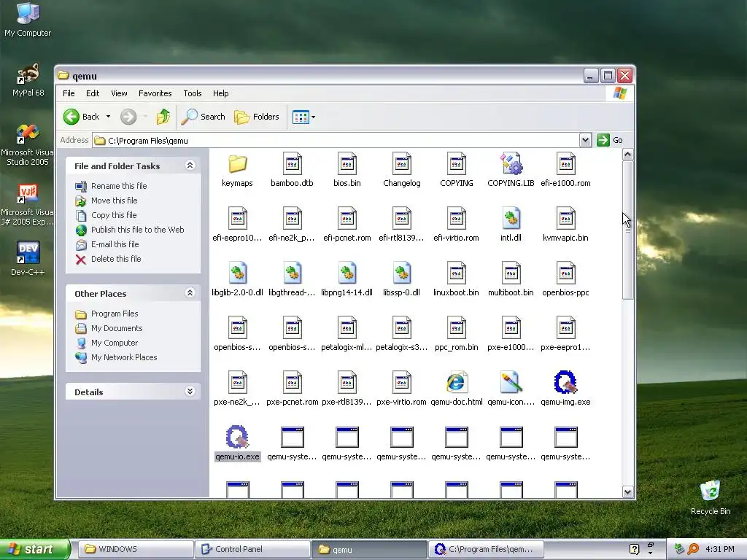747x560 pixels.
Task: Select the Dev-C++ desktop shortcut
Action: pos(28,259)
